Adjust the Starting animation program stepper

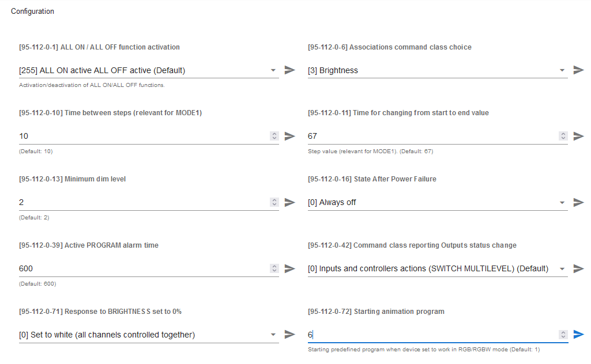(x=563, y=334)
